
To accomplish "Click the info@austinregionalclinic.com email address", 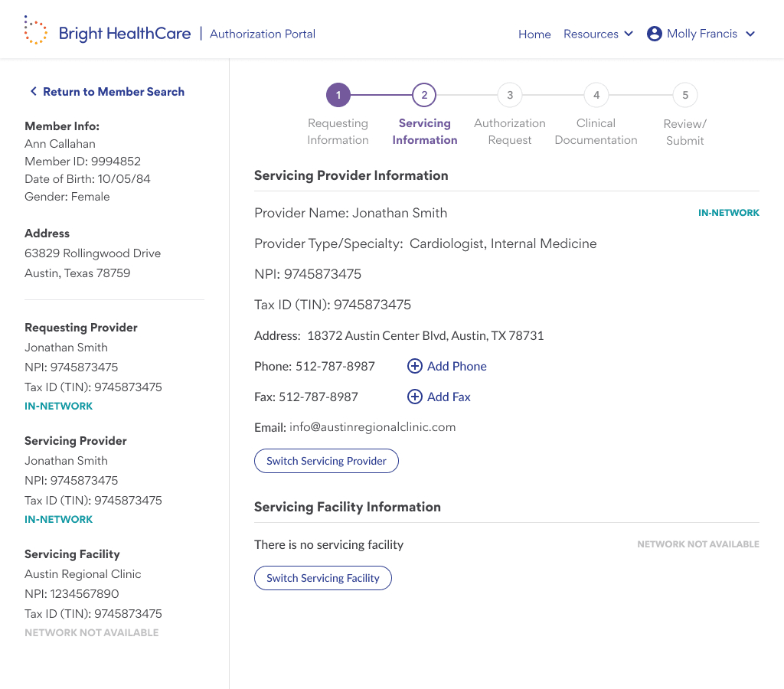I will pyautogui.click(x=373, y=427).
